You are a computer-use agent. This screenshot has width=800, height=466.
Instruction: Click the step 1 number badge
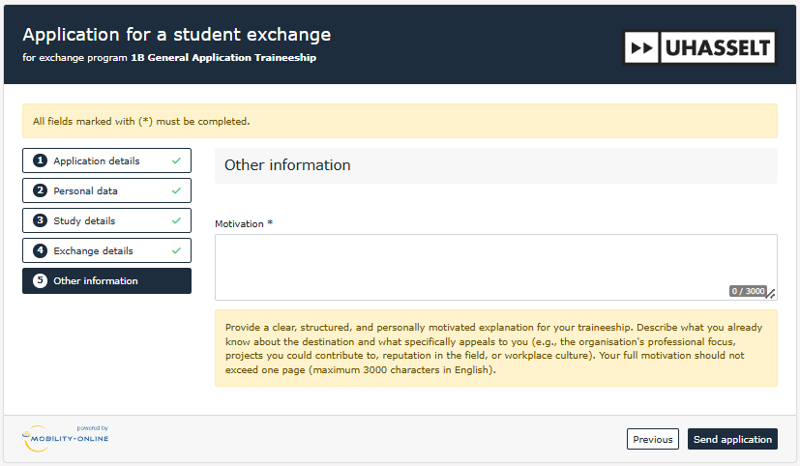tap(40, 161)
